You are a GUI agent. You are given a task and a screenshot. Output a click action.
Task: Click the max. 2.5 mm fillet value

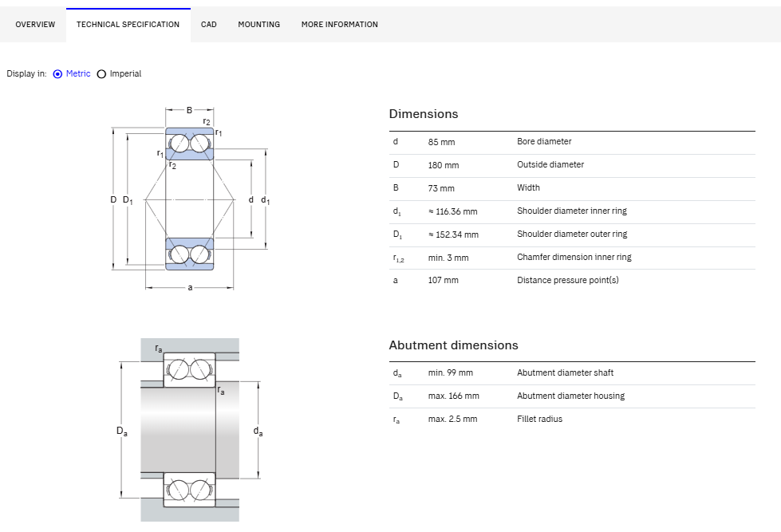click(453, 419)
